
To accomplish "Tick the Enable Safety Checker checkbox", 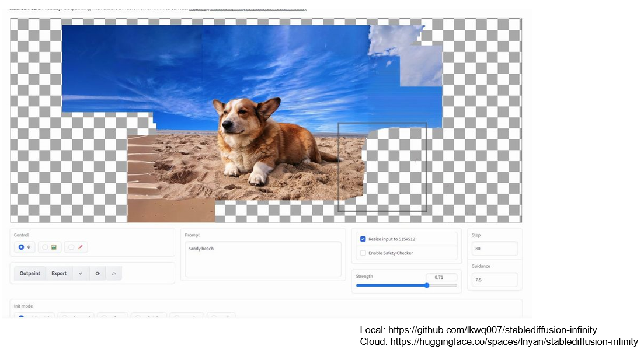I will (363, 253).
